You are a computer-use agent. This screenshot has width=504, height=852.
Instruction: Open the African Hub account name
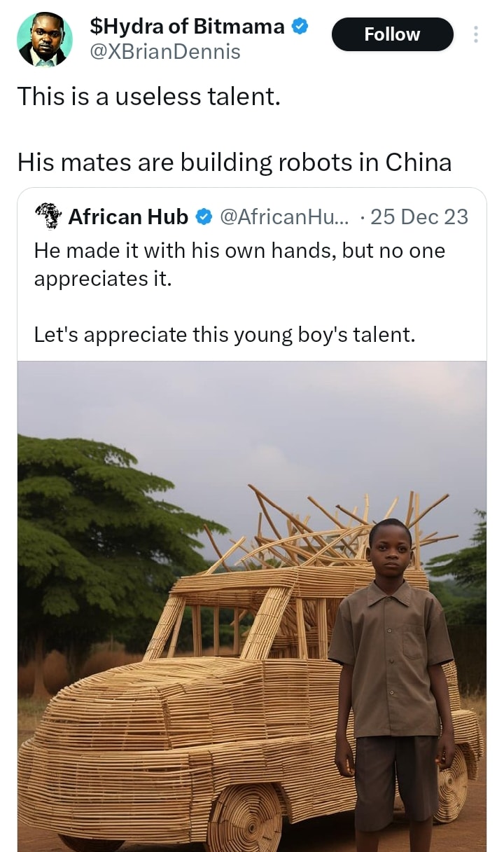[128, 217]
